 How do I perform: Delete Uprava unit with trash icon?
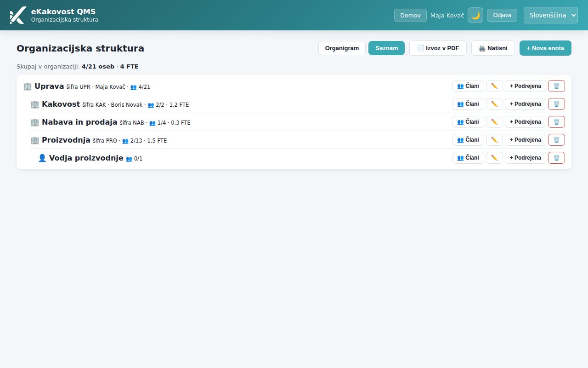tap(556, 86)
